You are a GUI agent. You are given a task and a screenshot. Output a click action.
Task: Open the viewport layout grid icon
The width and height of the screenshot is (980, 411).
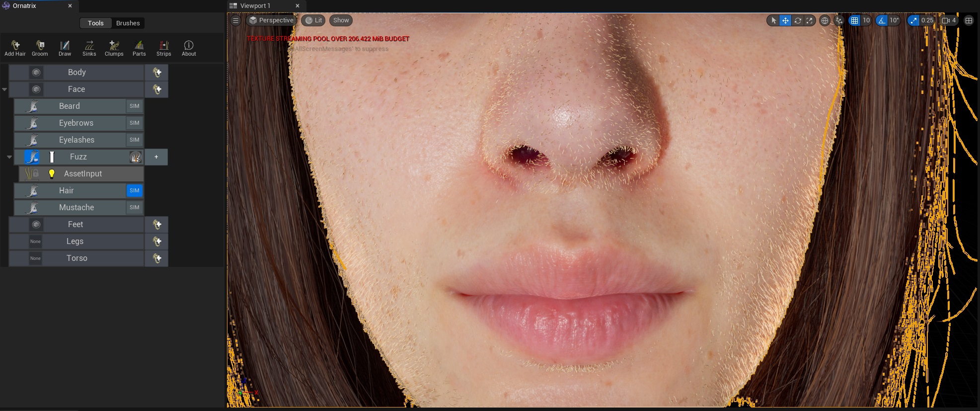click(969, 20)
